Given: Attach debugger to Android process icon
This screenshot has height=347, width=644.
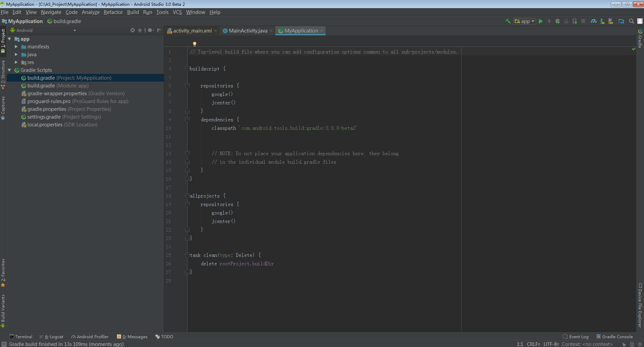Looking at the screenshot, I should click(x=575, y=21).
